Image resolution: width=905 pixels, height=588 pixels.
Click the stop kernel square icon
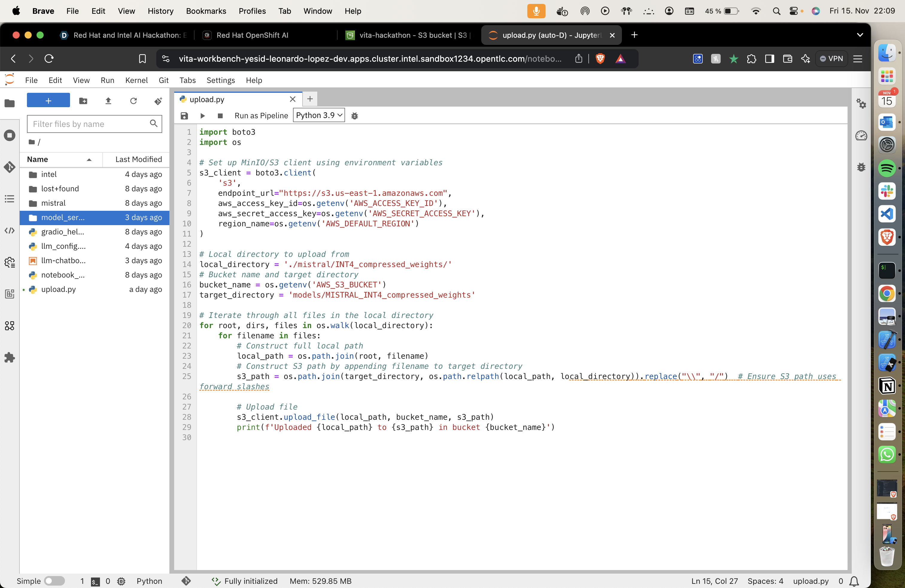pyautogui.click(x=220, y=116)
